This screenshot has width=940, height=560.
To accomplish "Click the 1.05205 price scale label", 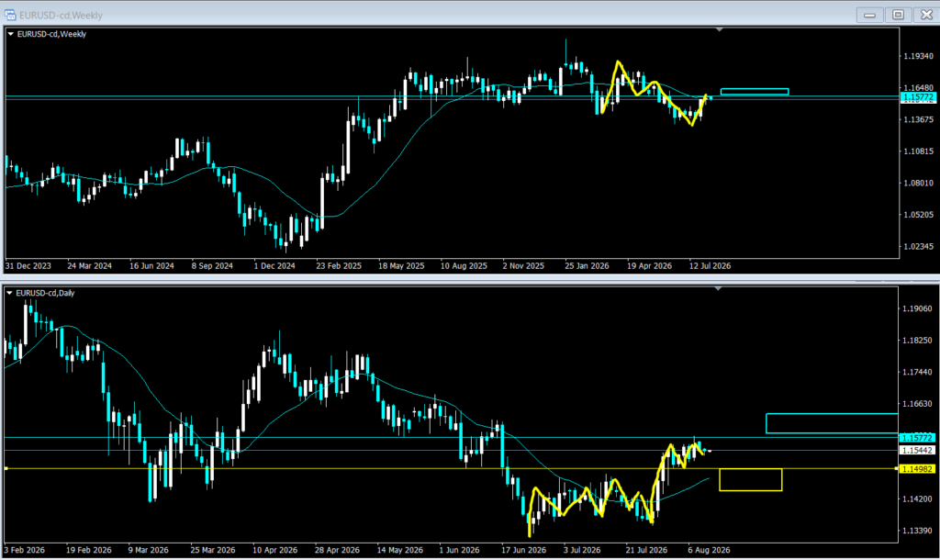I will point(918,215).
